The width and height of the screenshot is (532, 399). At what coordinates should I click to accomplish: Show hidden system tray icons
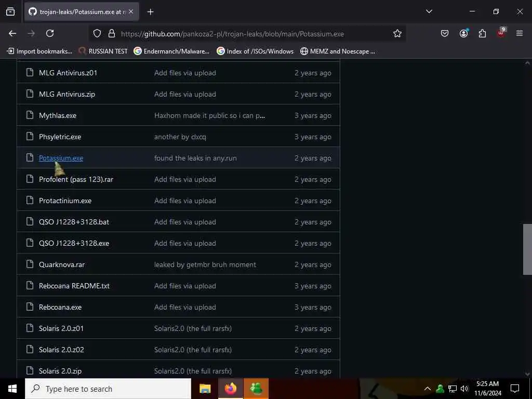click(x=428, y=389)
